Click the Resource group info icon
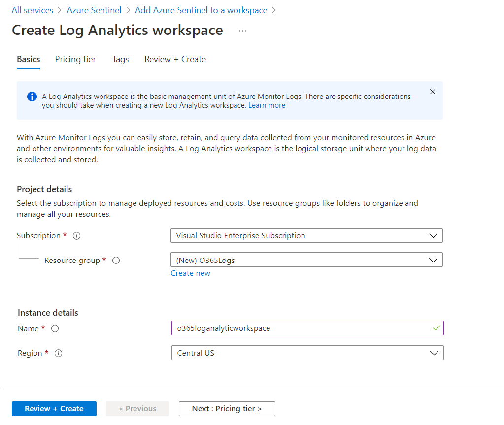504x425 pixels. 116,261
